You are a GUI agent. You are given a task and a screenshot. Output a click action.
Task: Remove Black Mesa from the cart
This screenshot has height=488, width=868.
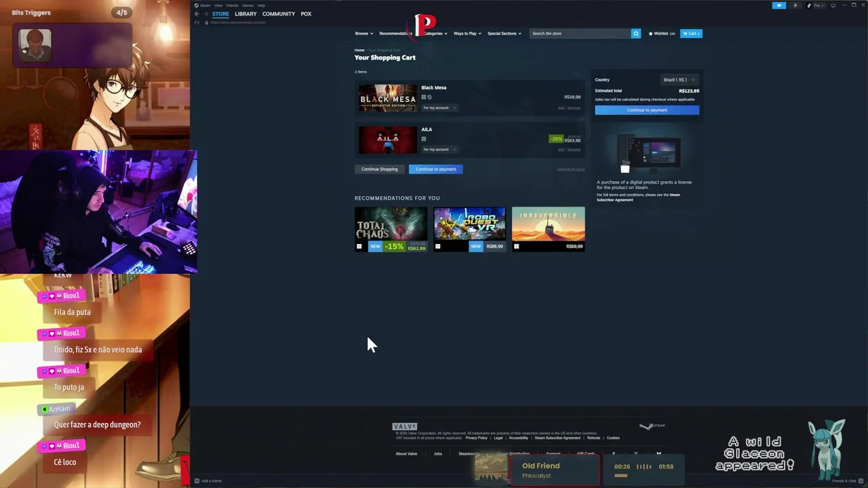pyautogui.click(x=574, y=108)
